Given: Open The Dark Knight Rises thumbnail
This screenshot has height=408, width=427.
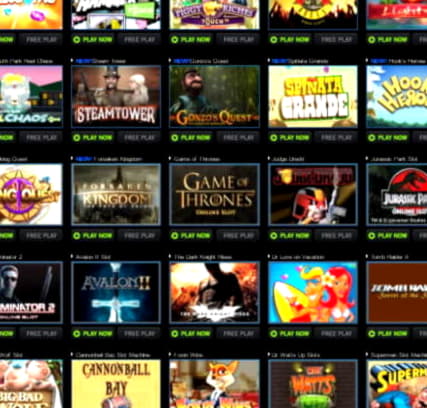Looking at the screenshot, I should click(214, 292).
